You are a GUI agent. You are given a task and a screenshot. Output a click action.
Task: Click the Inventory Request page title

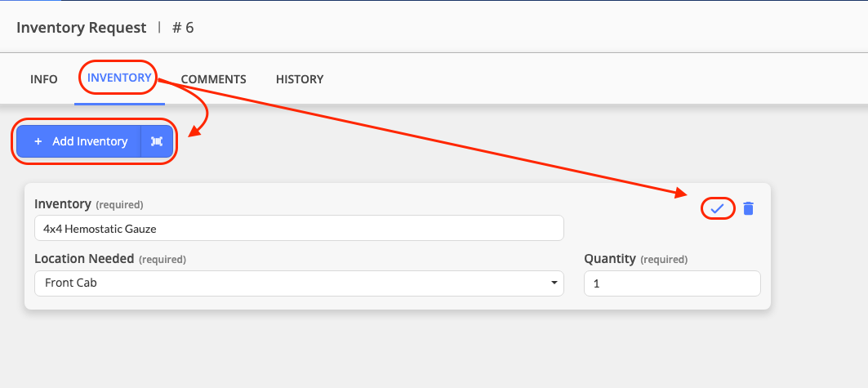pos(82,28)
